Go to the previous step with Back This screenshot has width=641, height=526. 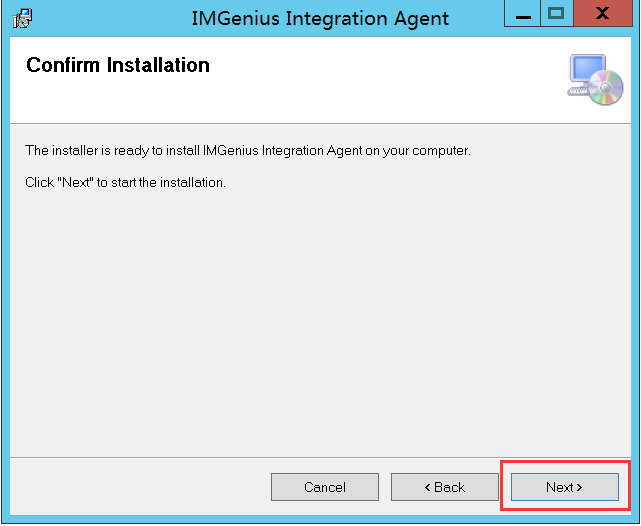point(444,487)
